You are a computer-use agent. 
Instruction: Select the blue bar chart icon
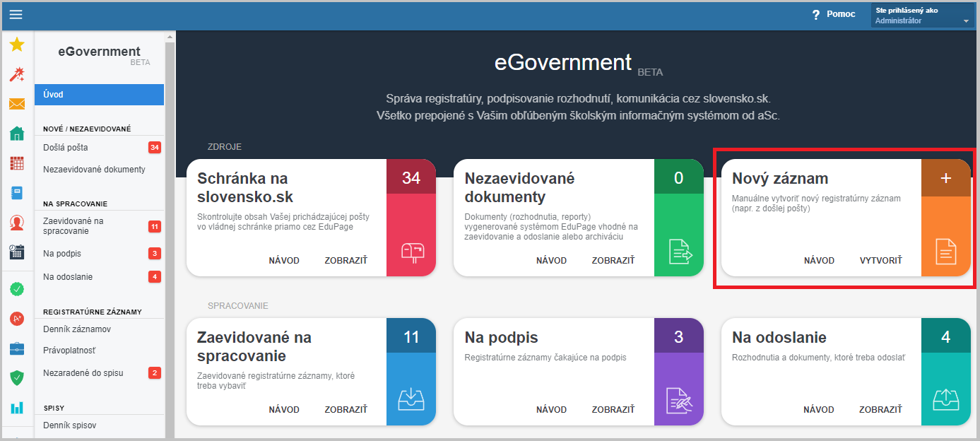[x=17, y=408]
